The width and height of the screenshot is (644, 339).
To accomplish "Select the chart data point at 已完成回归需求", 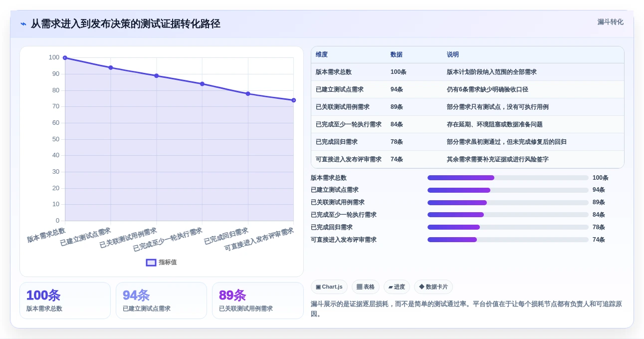I will [x=248, y=94].
